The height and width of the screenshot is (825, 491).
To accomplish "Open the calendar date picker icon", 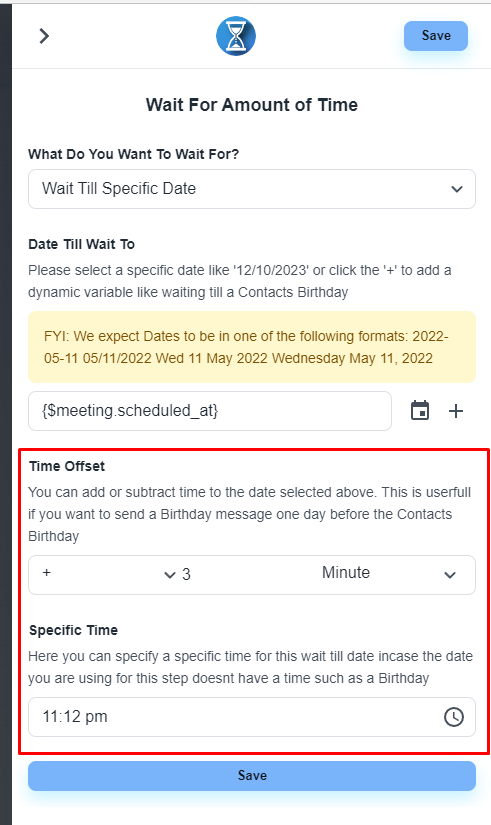I will click(420, 411).
